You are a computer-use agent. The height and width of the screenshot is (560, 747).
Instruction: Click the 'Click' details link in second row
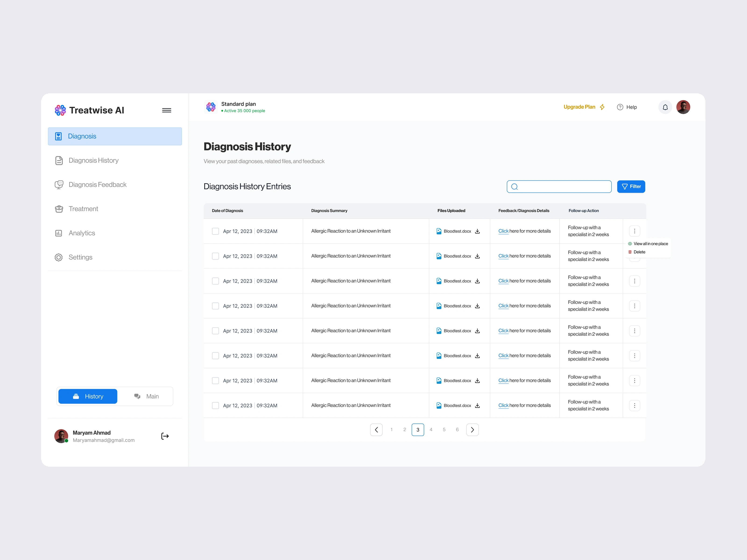click(x=503, y=256)
